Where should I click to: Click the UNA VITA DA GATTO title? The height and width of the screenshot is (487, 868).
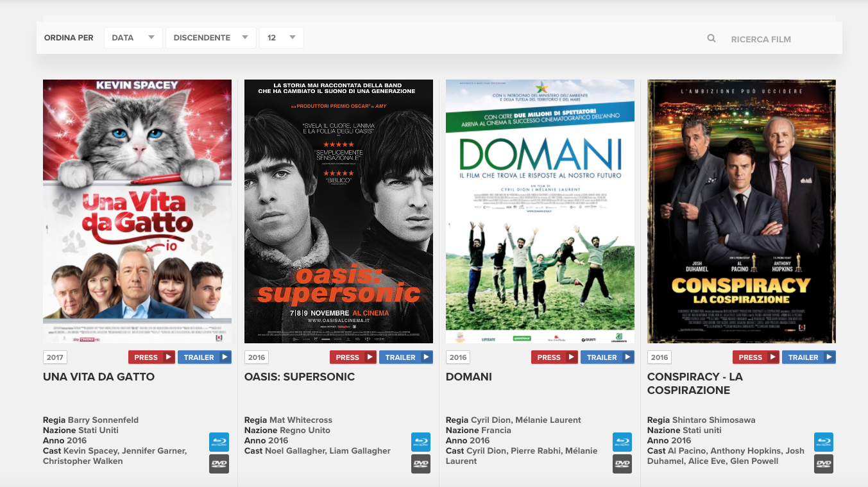[x=99, y=377]
